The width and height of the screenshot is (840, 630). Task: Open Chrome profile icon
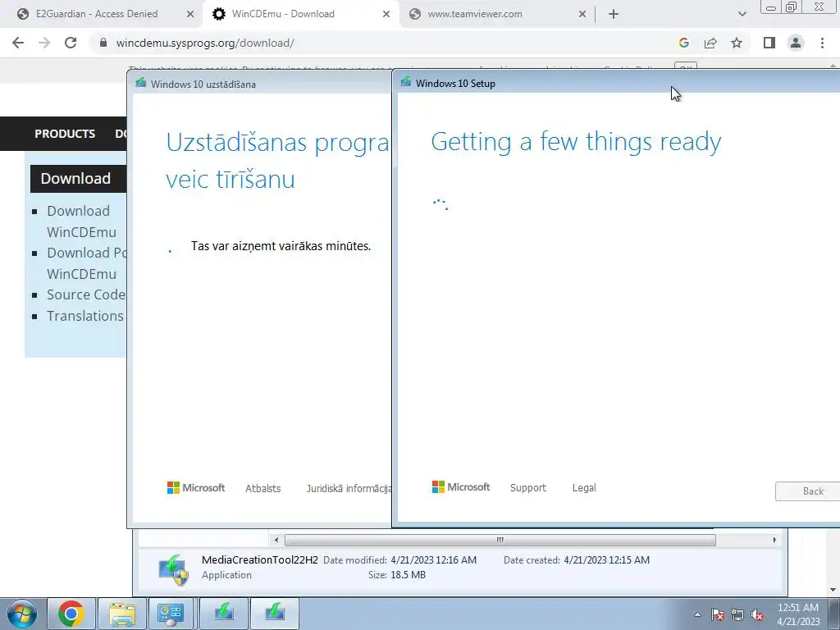tap(796, 43)
